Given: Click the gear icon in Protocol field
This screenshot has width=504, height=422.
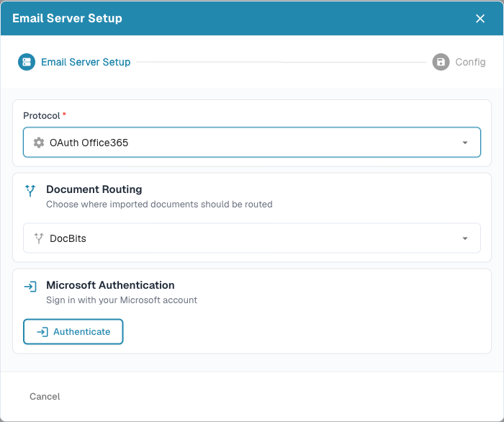Looking at the screenshot, I should click(x=39, y=143).
